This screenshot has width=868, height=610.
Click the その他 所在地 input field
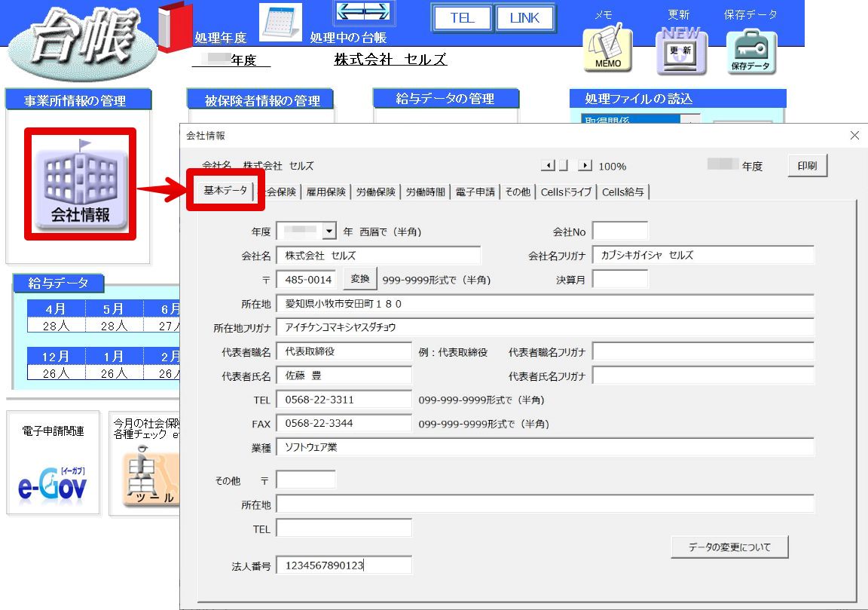click(x=546, y=504)
